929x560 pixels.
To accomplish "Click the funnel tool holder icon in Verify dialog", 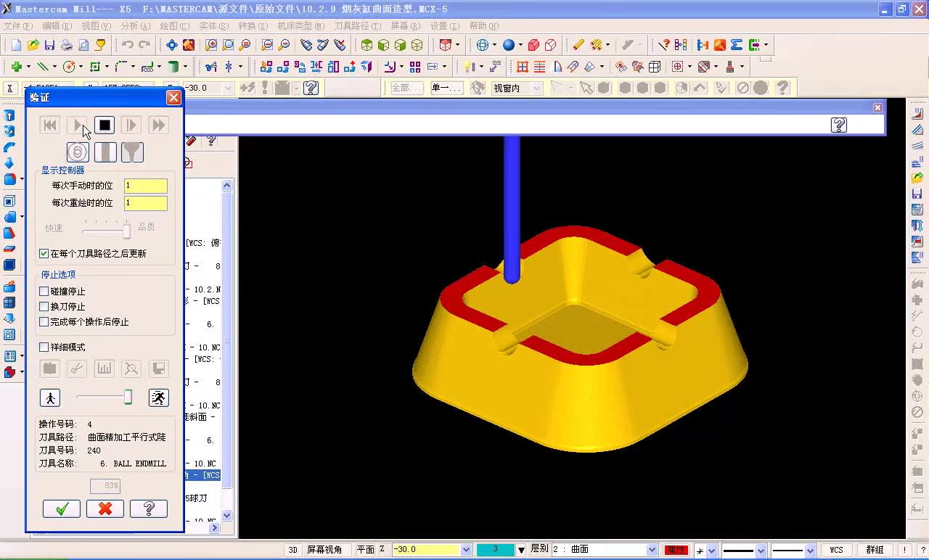I will coord(132,152).
